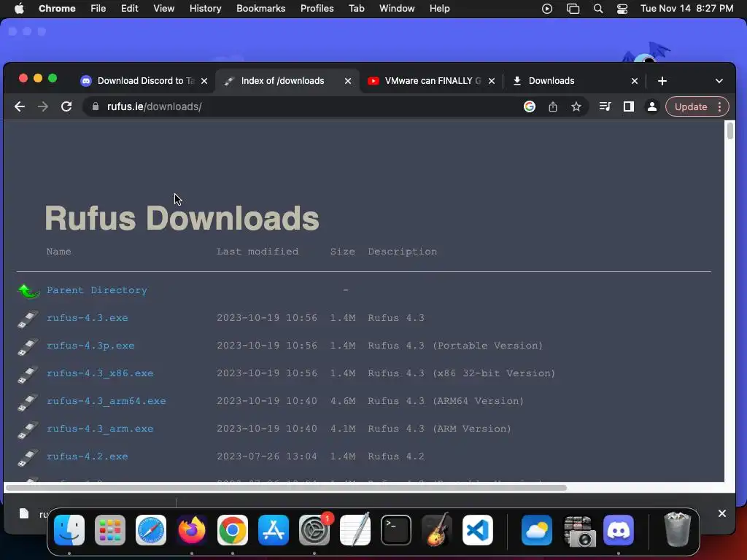Open Control Center in menu bar

point(622,9)
